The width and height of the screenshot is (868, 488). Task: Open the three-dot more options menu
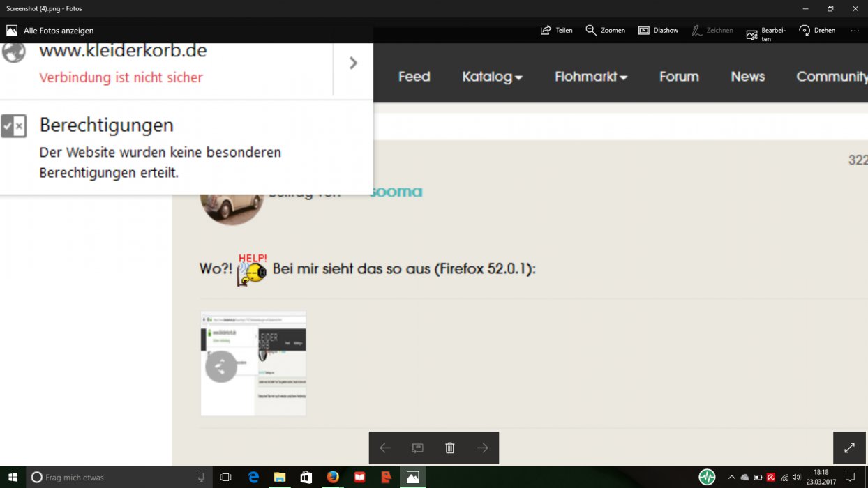point(855,31)
